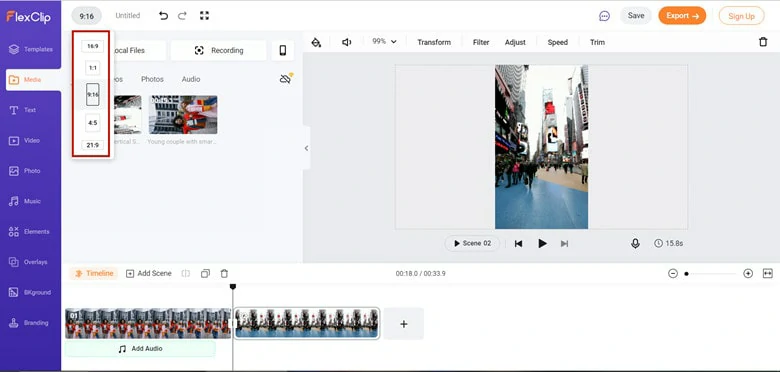Add a new scene with plus button
Image resolution: width=780 pixels, height=372 pixels.
click(403, 324)
